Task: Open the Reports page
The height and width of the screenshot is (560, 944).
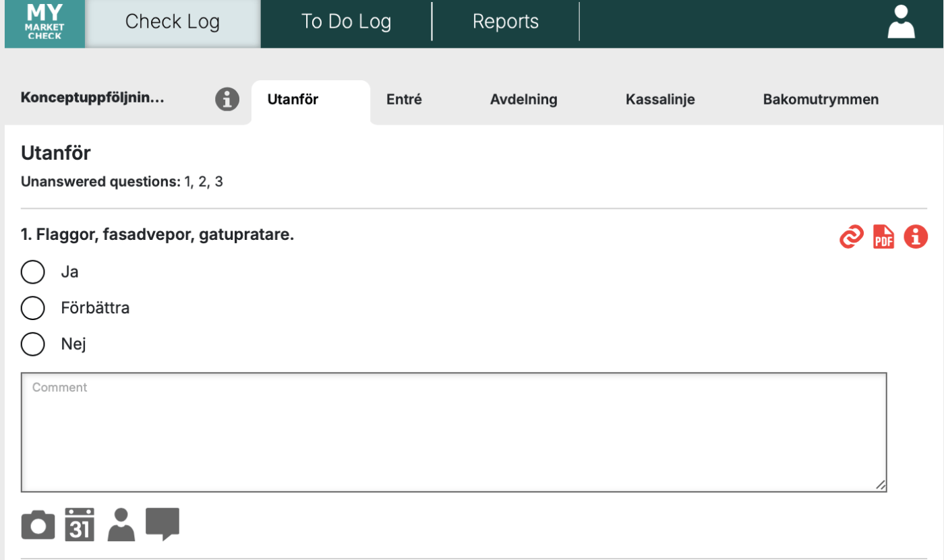Action: 505,22
